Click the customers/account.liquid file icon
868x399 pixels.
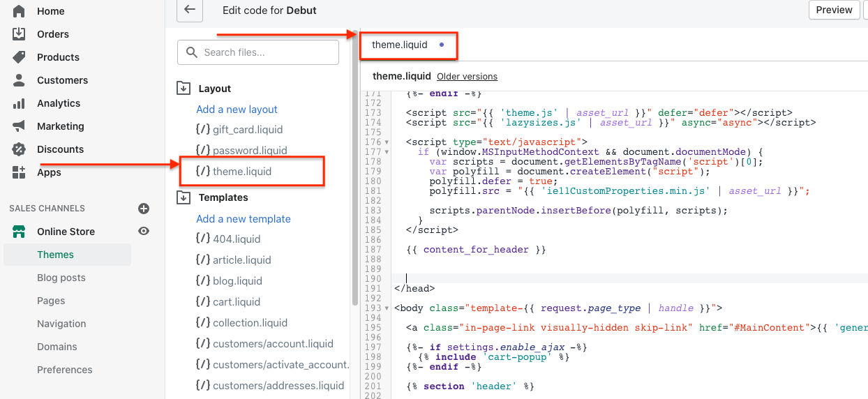pyautogui.click(x=203, y=343)
